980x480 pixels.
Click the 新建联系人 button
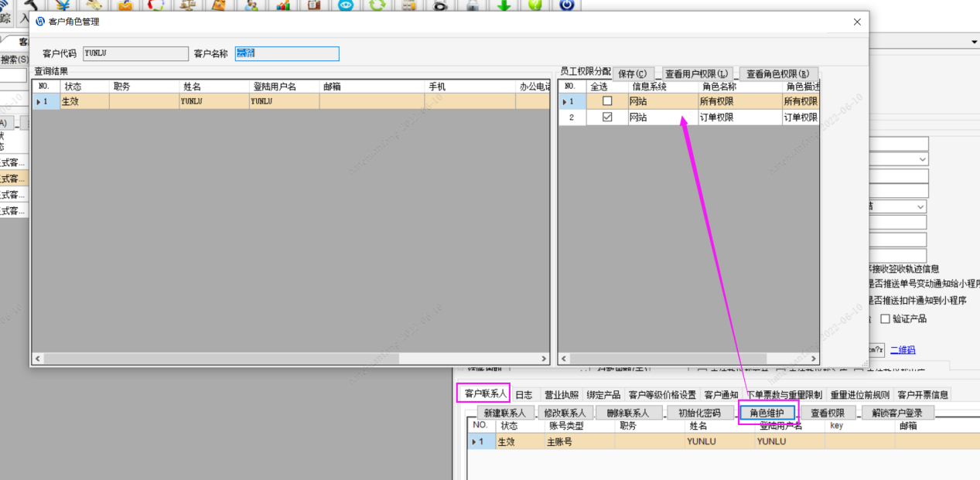click(x=505, y=413)
